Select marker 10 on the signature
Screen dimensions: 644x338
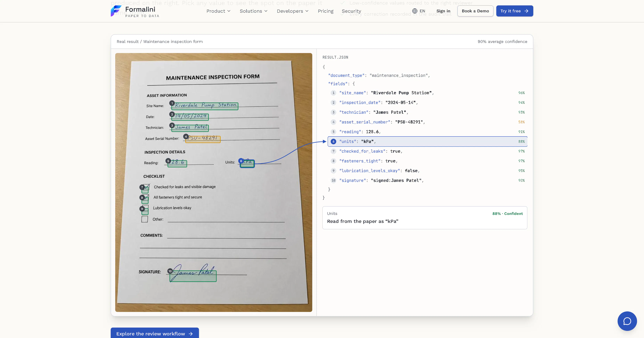170,271
